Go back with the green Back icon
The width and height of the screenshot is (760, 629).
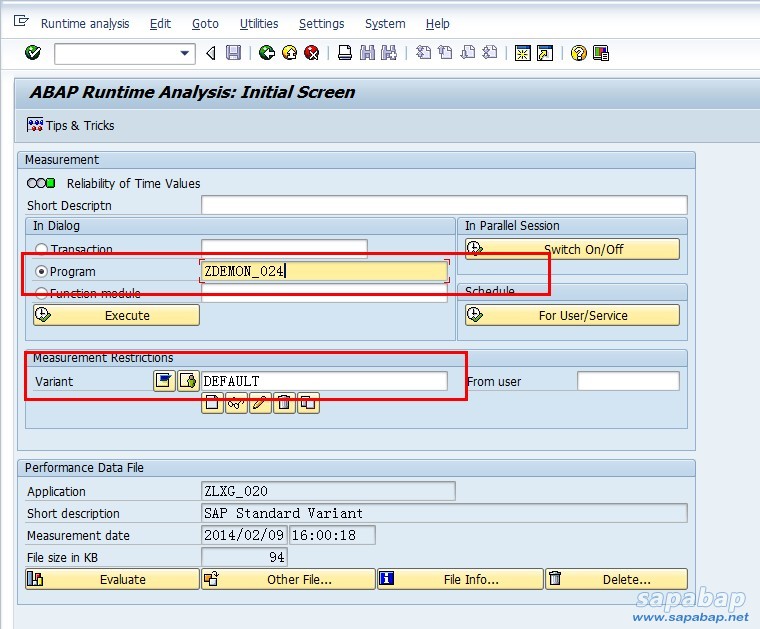coord(267,53)
